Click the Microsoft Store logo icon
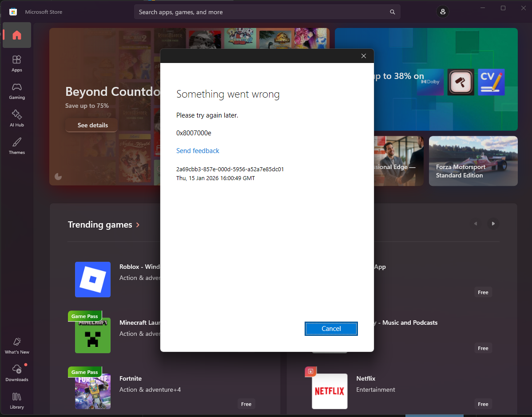The height and width of the screenshot is (417, 532). point(13,12)
